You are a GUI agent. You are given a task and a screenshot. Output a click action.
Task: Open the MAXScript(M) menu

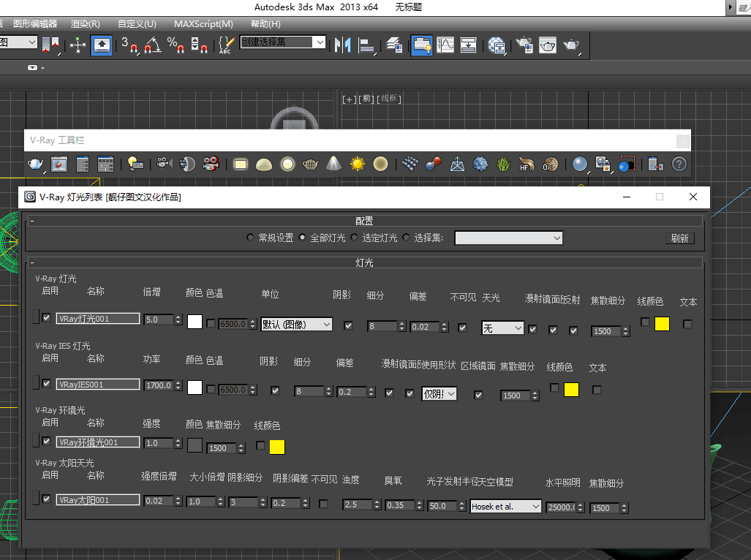point(203,24)
